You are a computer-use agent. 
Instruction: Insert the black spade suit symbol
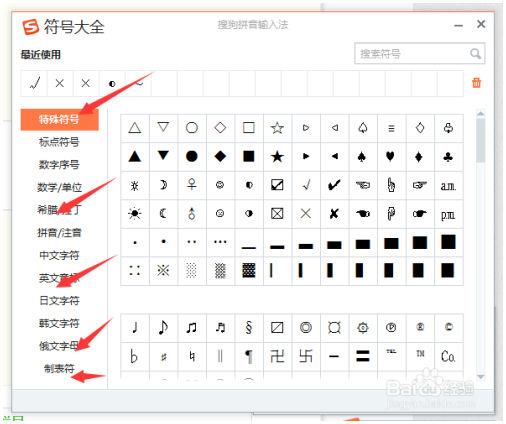tap(363, 156)
